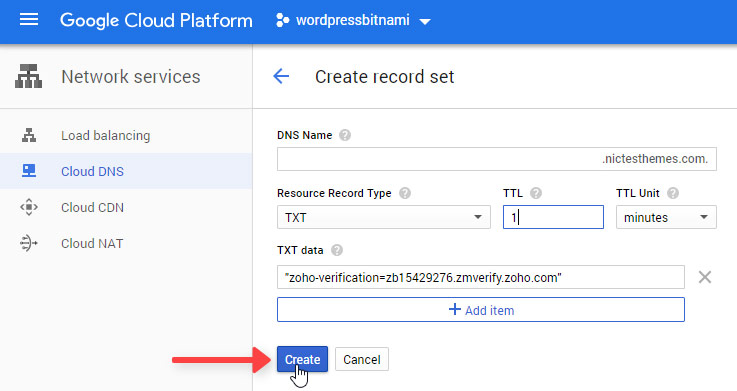Viewport: 737px width, 391px height.
Task: Open the TTL Unit minutes dropdown
Action: (x=666, y=217)
